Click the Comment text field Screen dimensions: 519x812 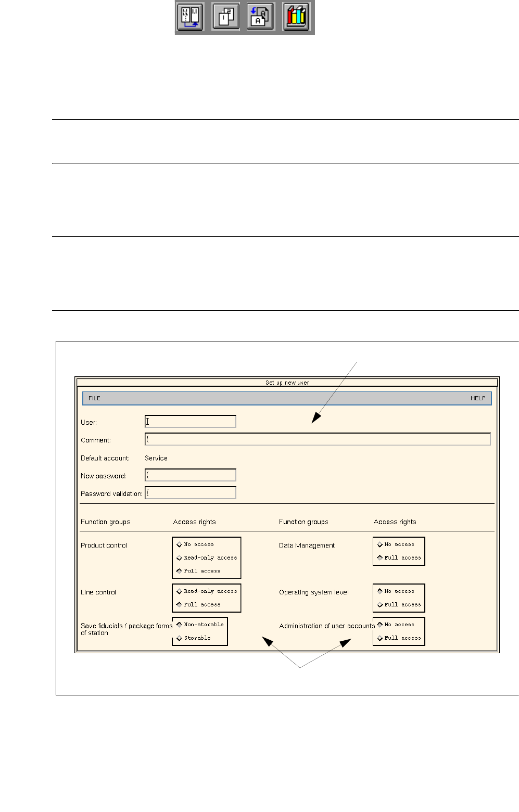coord(318,439)
